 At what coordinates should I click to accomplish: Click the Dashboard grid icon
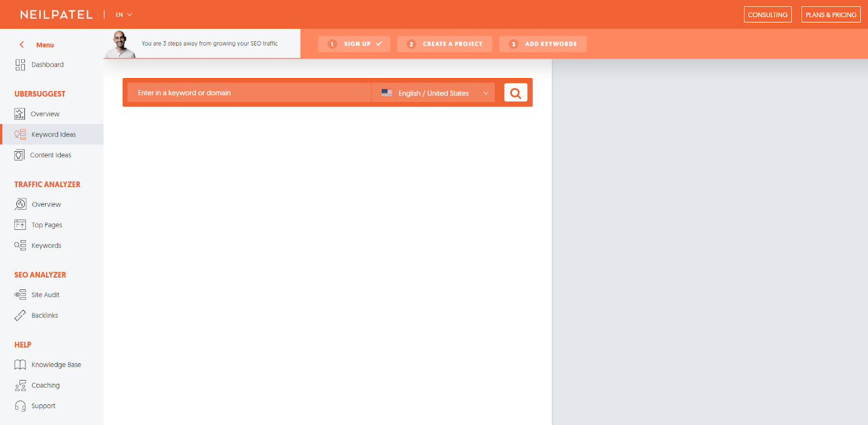pos(20,65)
